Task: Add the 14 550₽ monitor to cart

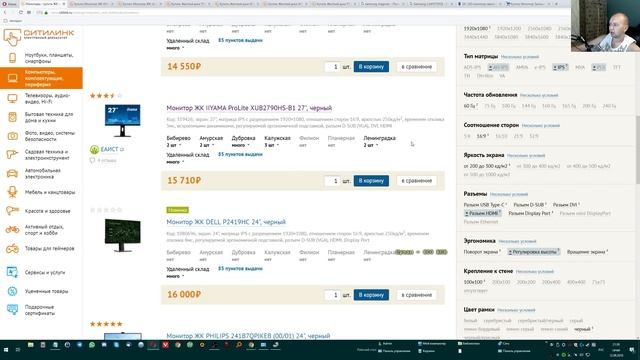Action: point(371,67)
